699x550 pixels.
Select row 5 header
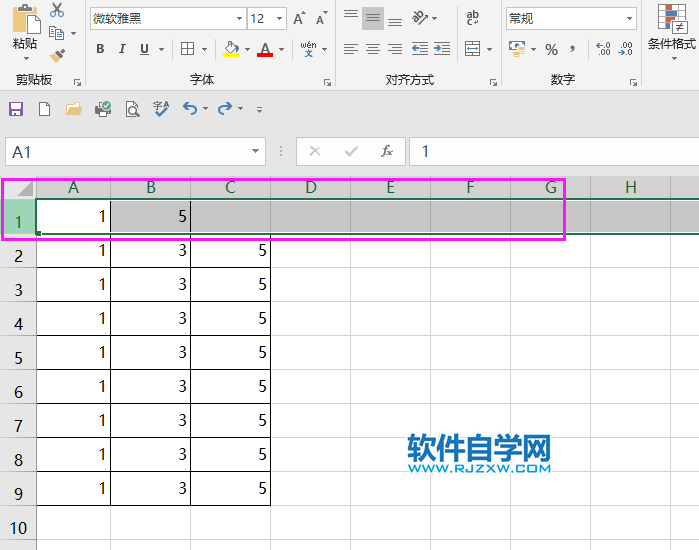click(x=18, y=358)
